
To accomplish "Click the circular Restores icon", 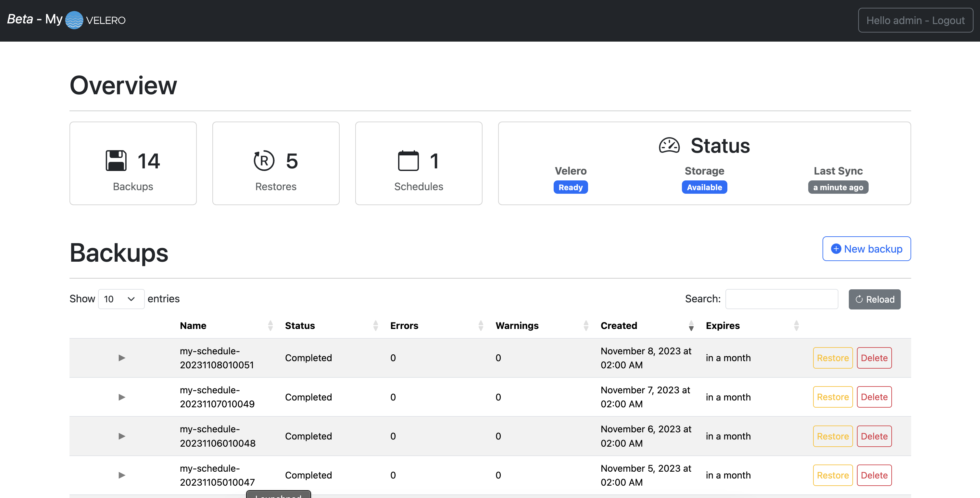I will pyautogui.click(x=264, y=161).
